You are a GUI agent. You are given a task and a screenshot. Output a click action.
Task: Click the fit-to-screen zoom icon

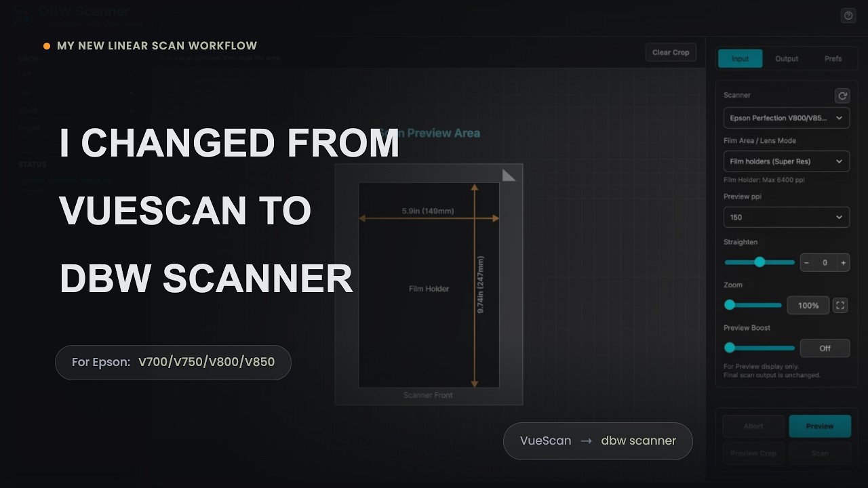[x=840, y=305]
